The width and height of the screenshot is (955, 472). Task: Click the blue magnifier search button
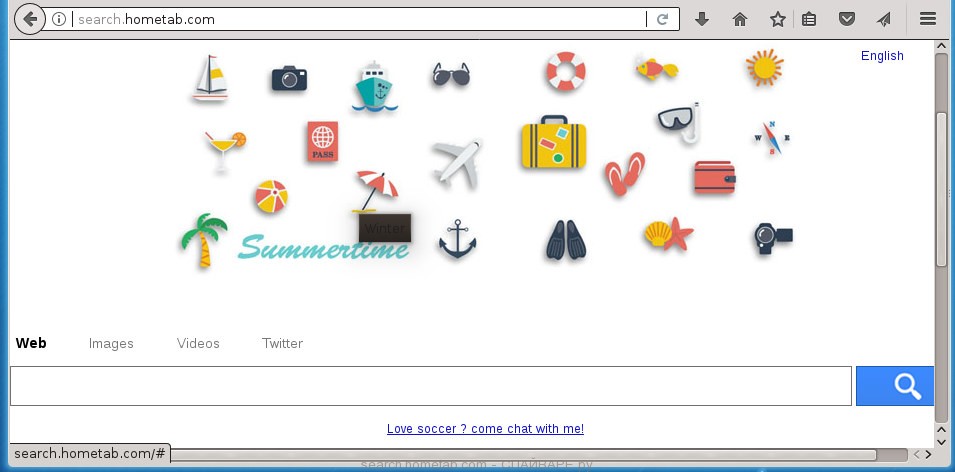(x=895, y=386)
